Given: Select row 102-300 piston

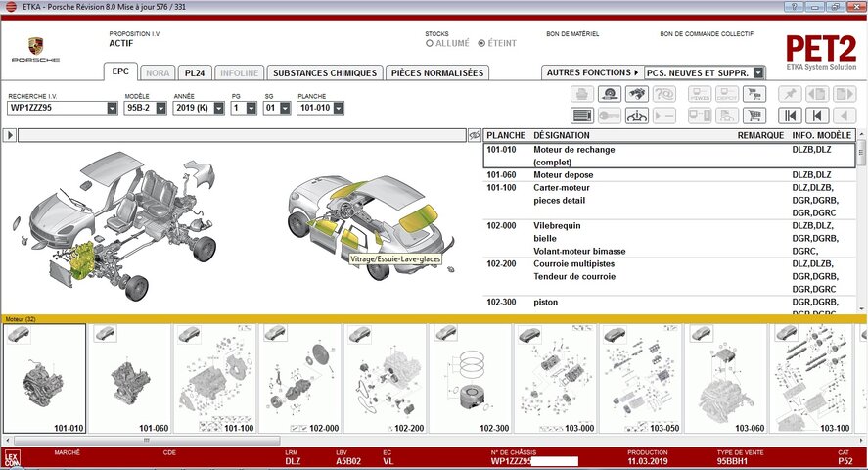Looking at the screenshot, I should click(669, 305).
